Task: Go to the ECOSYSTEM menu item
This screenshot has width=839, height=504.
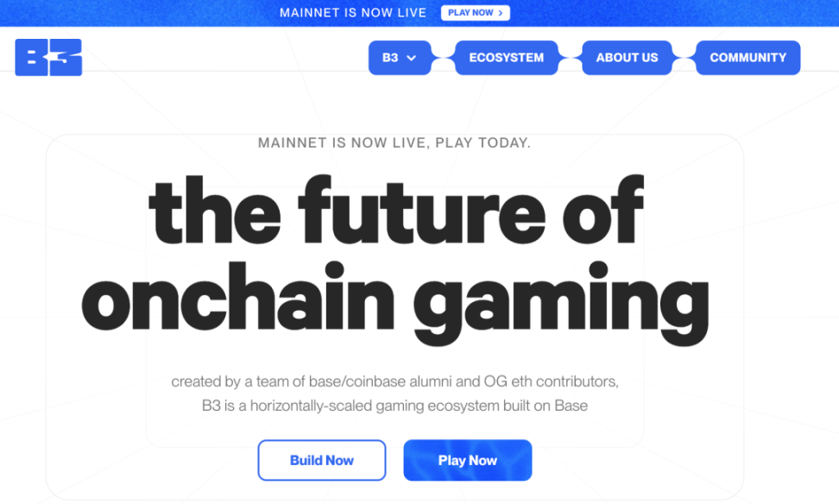Action: pos(506,58)
